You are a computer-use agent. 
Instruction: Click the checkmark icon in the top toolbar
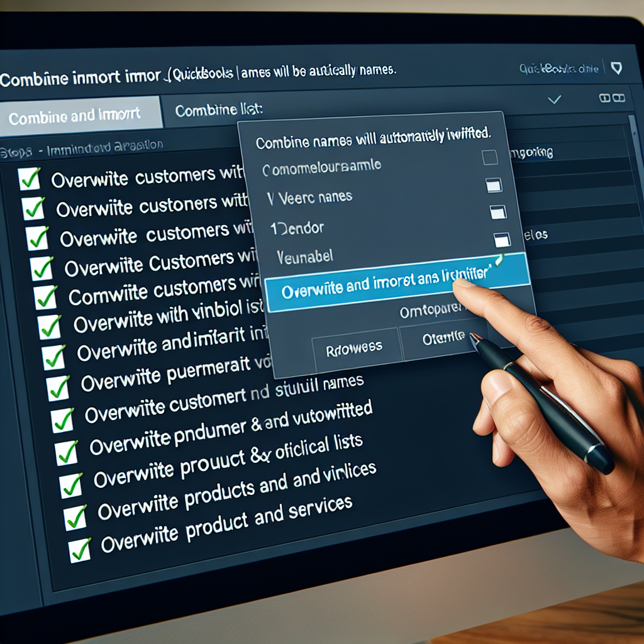[x=554, y=99]
